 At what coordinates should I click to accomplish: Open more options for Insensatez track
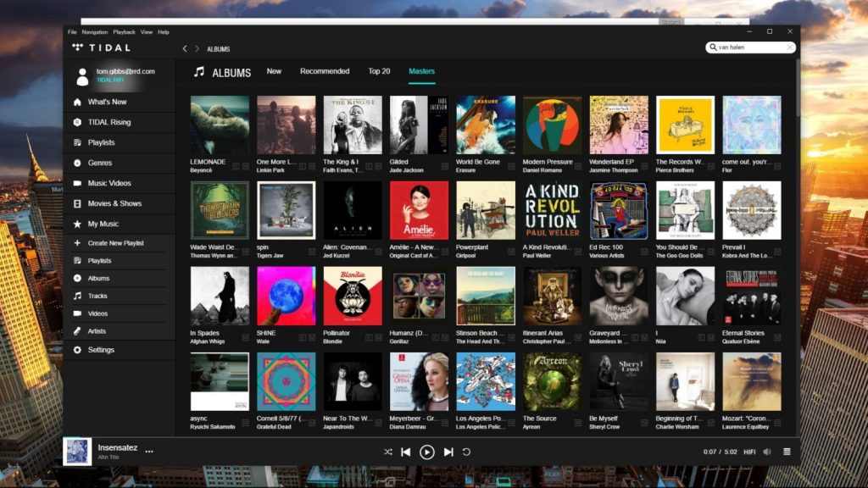point(149,451)
